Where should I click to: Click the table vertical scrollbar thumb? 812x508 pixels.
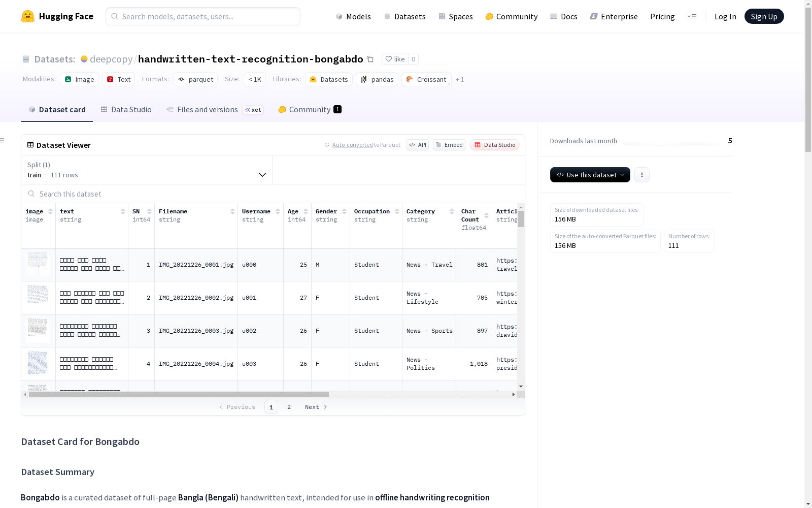[521, 219]
